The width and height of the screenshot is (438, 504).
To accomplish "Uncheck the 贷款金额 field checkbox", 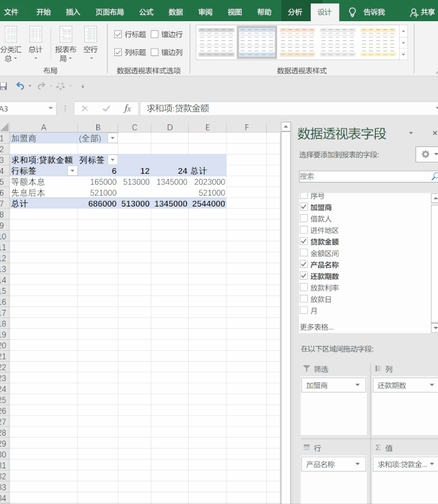I will pos(304,241).
